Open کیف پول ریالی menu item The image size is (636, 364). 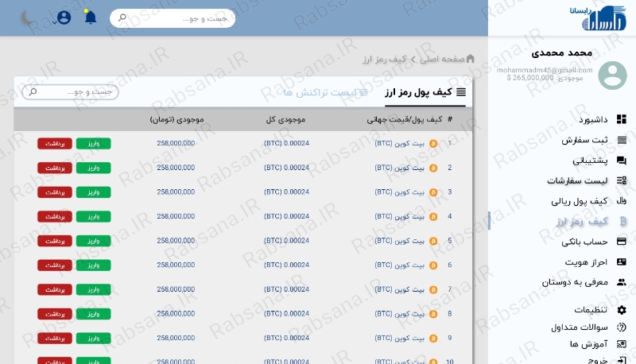pyautogui.click(x=580, y=201)
